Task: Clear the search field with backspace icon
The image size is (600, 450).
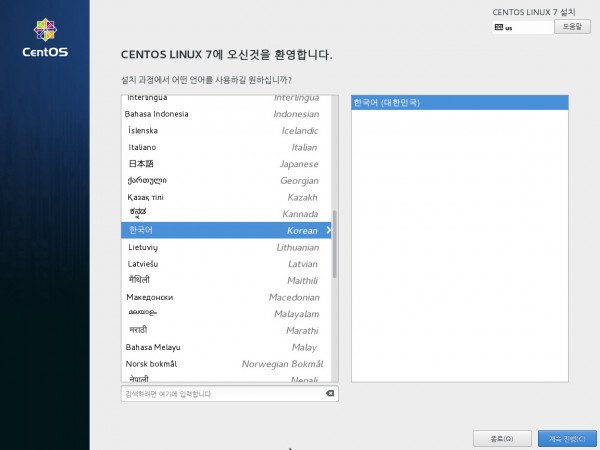Action: [x=329, y=393]
